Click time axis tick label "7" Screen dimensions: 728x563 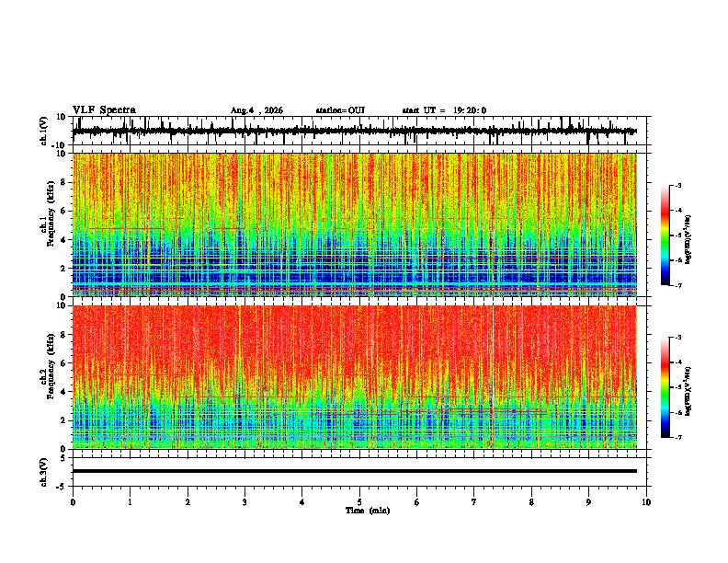[x=474, y=502]
